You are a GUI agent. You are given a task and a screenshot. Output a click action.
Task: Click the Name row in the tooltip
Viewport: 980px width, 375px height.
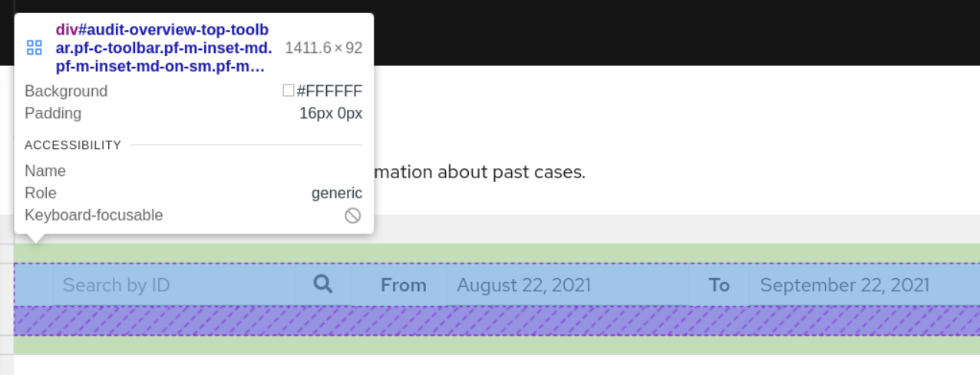point(45,171)
